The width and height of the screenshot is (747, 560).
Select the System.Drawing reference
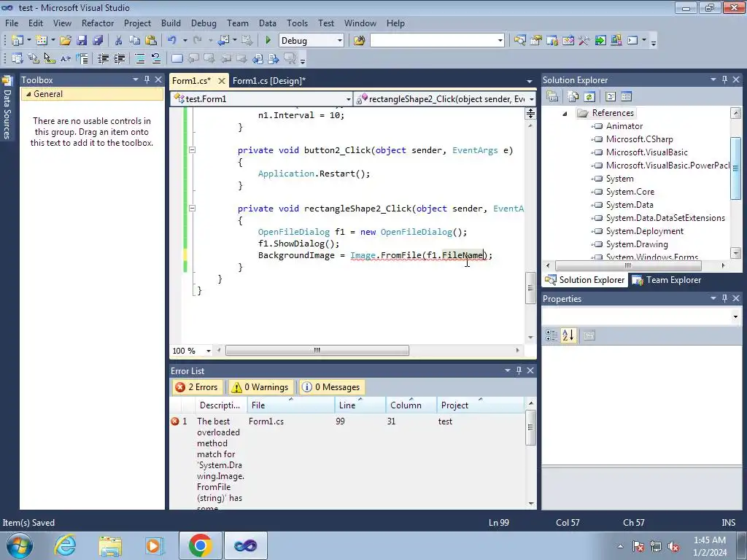pyautogui.click(x=636, y=244)
